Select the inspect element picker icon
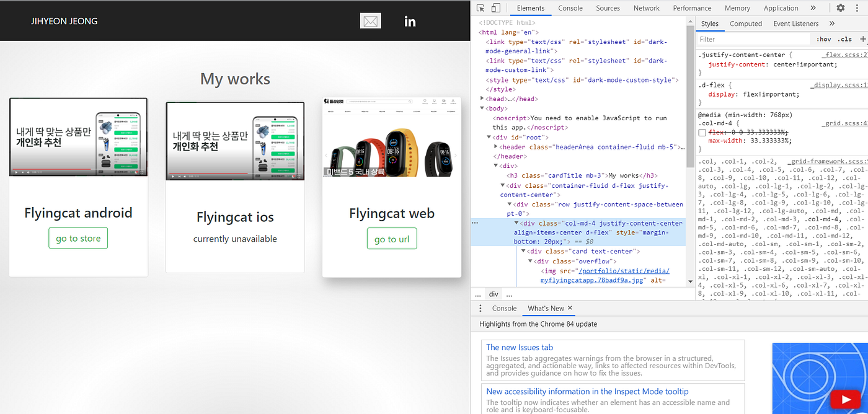This screenshot has width=868, height=414. tap(480, 8)
